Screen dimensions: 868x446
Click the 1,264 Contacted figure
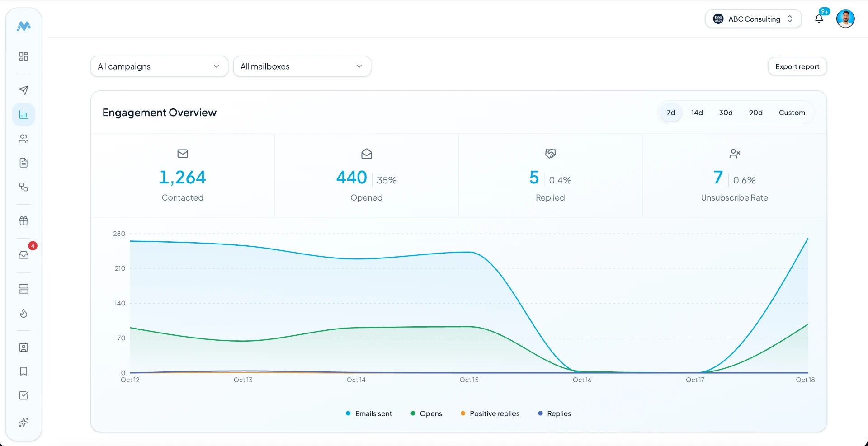tap(183, 177)
